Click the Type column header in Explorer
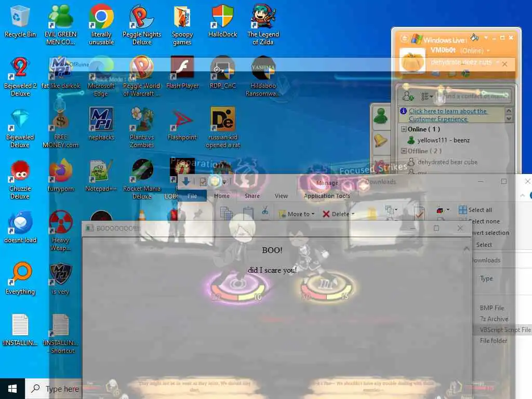 pos(486,278)
